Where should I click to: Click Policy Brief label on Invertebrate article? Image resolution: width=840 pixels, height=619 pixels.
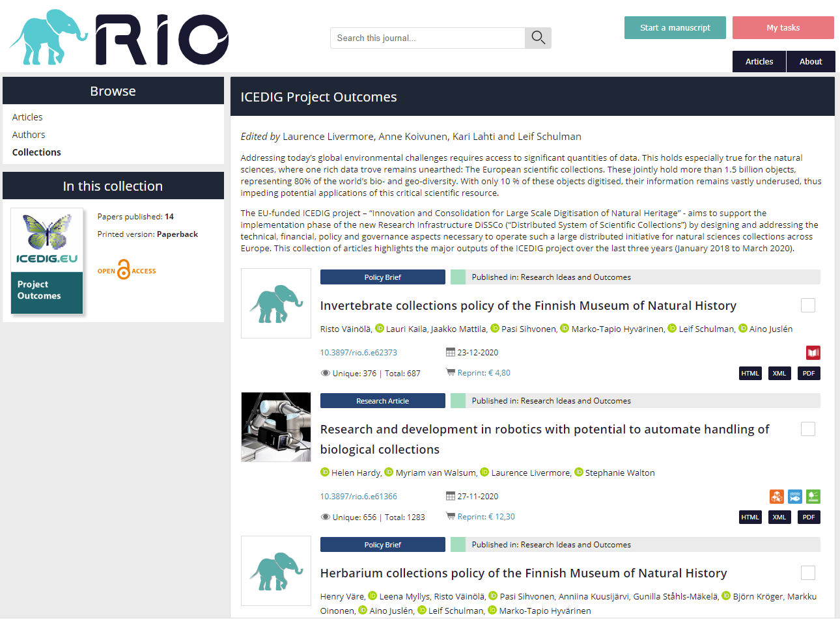tap(383, 277)
